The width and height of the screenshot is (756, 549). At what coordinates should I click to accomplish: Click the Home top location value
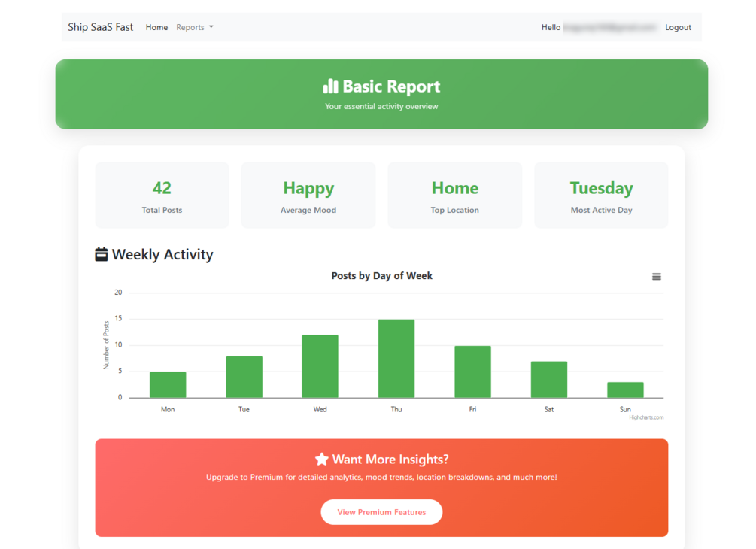[x=454, y=188]
